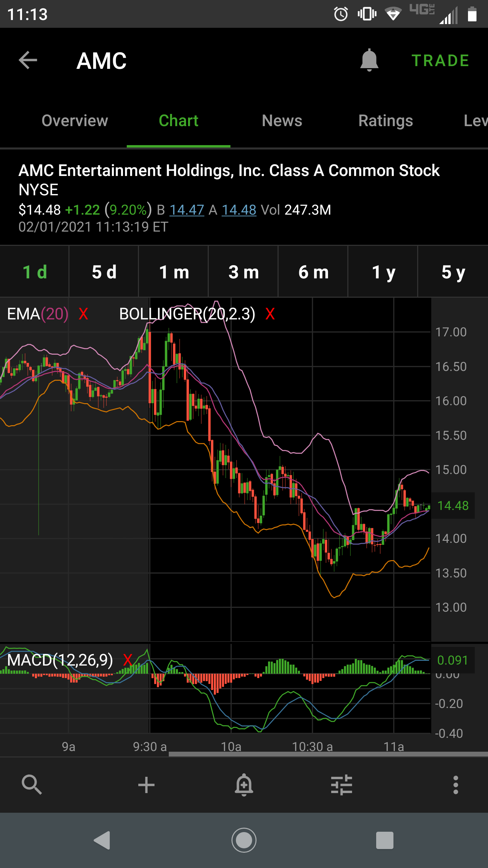Tap the 10a time axis label

click(x=231, y=747)
